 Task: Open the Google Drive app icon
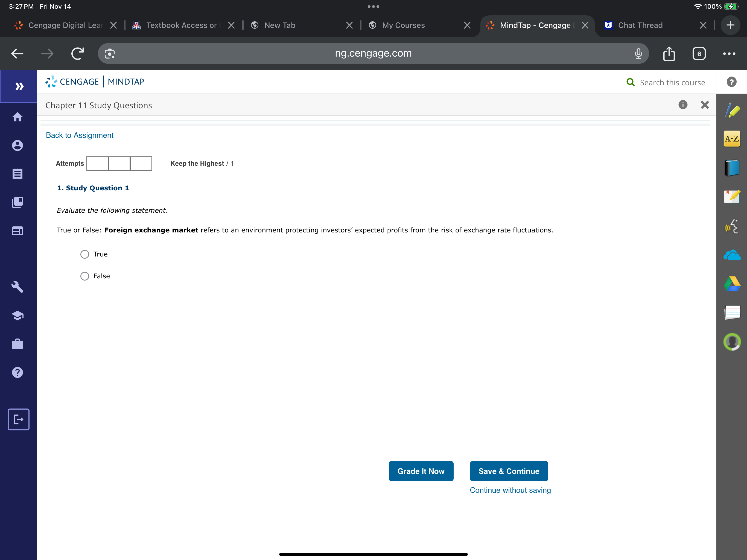click(x=732, y=284)
